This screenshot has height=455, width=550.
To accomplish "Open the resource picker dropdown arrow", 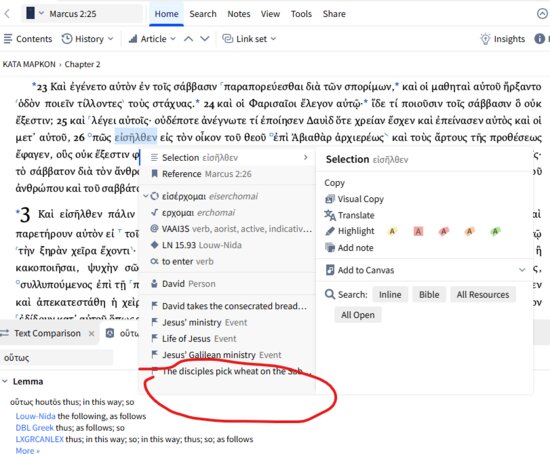I will tap(41, 13).
